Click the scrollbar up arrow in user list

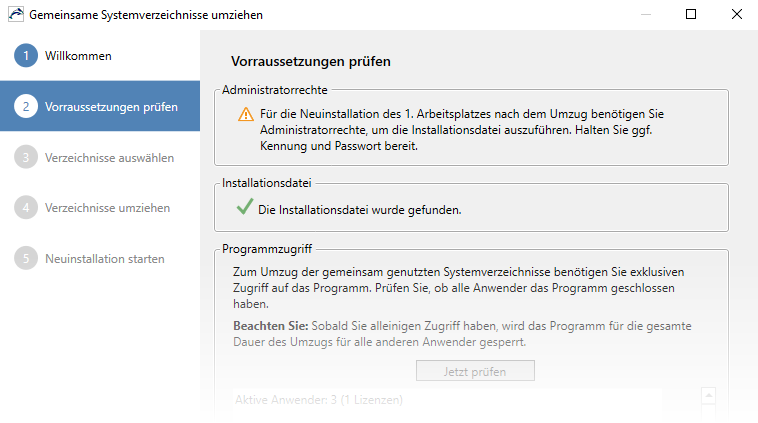708,395
